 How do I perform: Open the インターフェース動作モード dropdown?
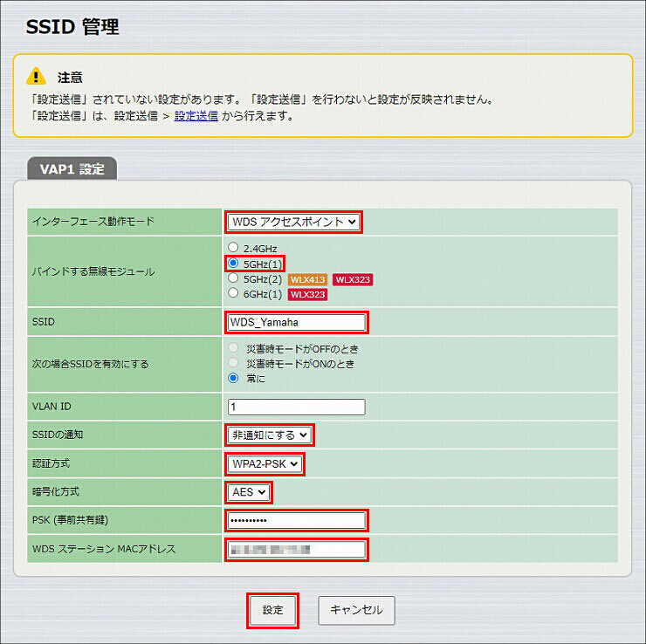(x=293, y=222)
